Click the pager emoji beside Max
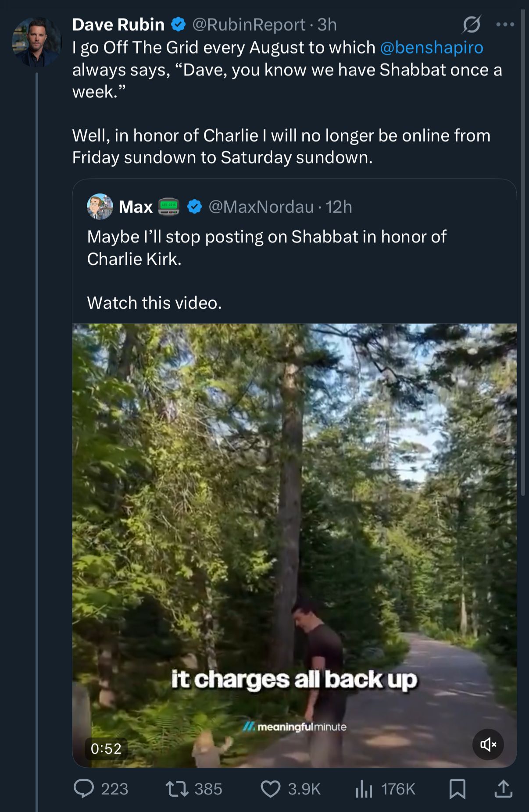Image resolution: width=529 pixels, height=812 pixels. click(x=169, y=207)
